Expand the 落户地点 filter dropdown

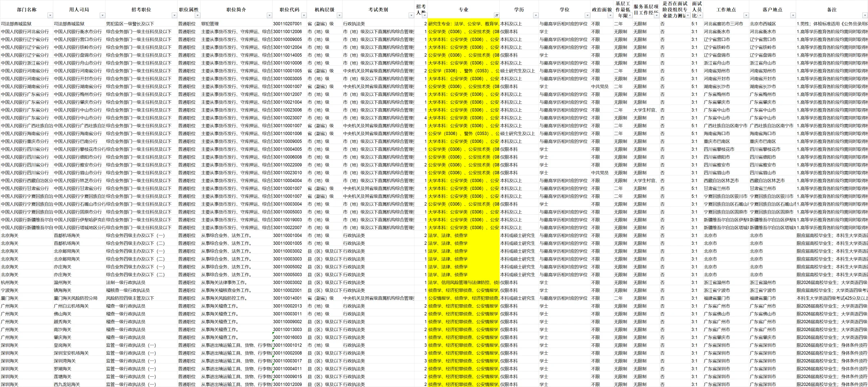(x=793, y=15)
